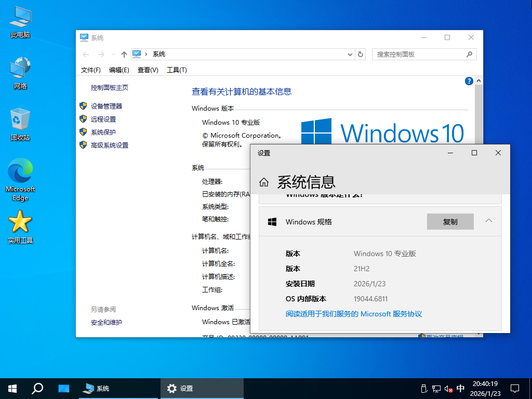Refresh the 系统 page with the refresh icon

pos(361,54)
